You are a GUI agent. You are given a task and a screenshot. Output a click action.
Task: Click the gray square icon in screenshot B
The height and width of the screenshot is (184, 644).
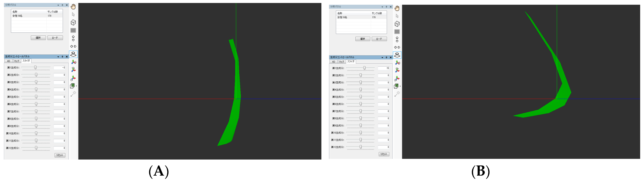tap(397, 32)
